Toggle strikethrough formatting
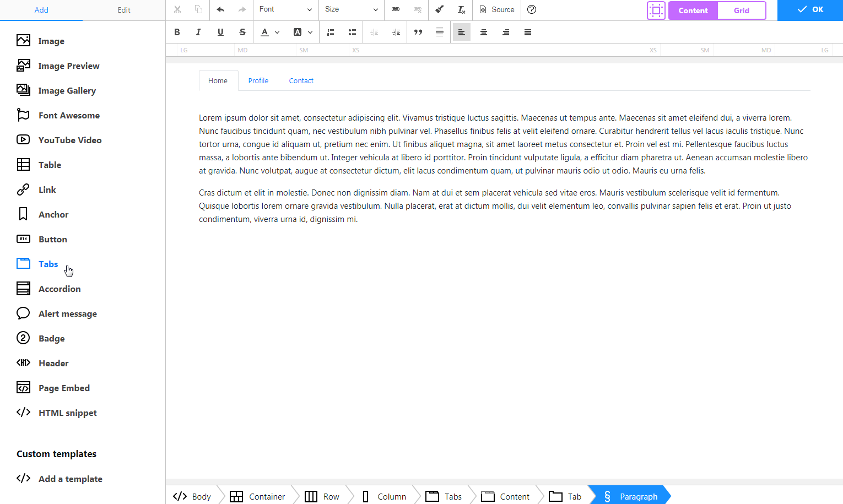843x504 pixels. (242, 32)
